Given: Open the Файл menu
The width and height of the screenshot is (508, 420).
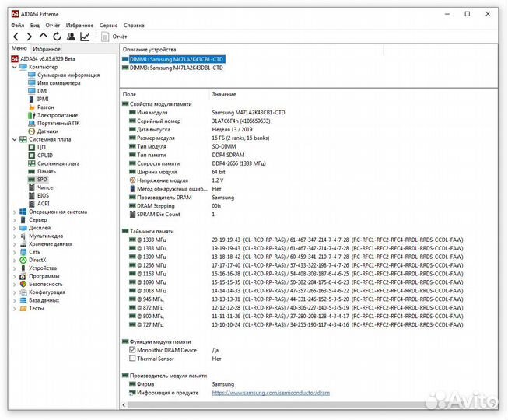Looking at the screenshot, I should 18,25.
